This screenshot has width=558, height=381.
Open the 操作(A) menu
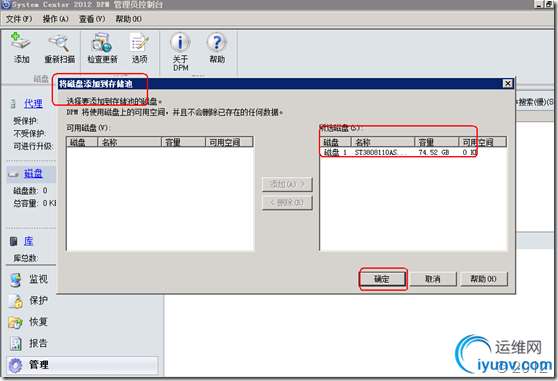click(x=56, y=19)
